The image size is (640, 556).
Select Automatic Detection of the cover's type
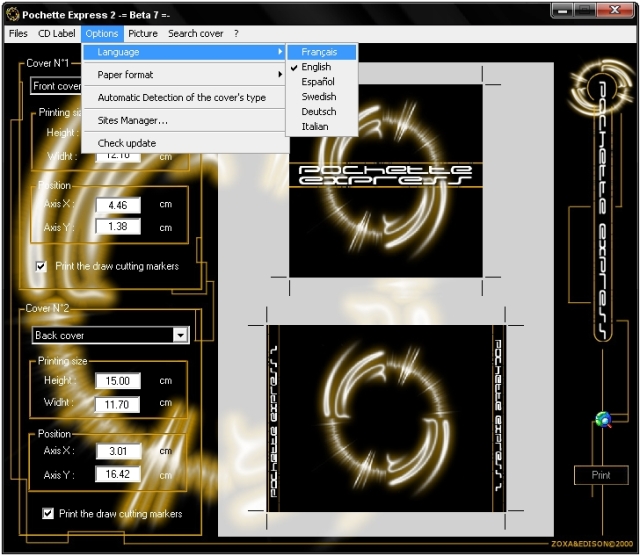tap(184, 98)
